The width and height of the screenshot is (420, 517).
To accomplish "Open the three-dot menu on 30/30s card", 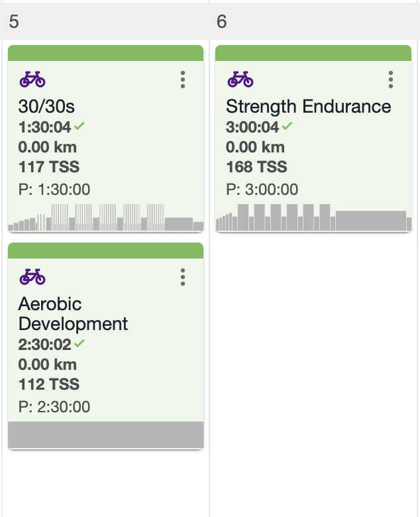I will pos(183,80).
